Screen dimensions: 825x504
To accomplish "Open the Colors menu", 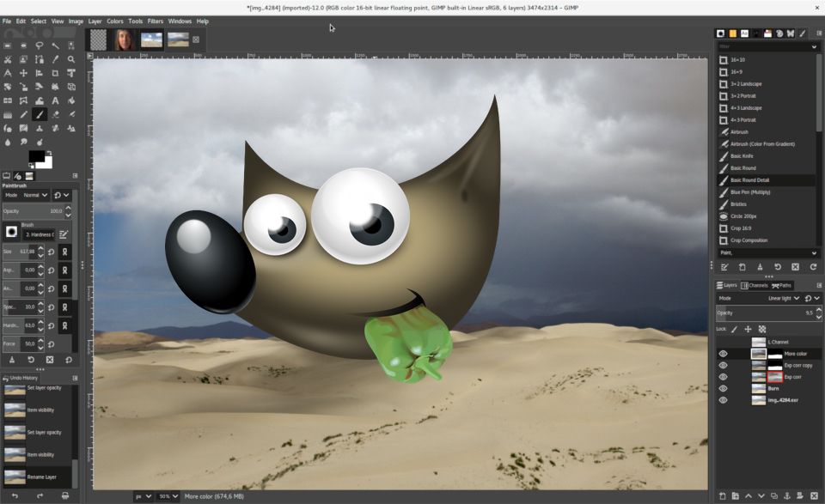I will pyautogui.click(x=114, y=21).
